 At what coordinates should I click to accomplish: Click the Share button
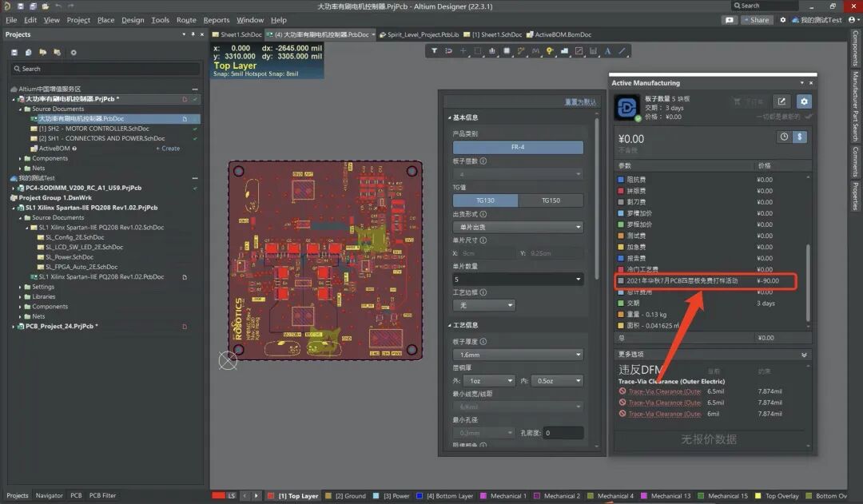point(756,20)
